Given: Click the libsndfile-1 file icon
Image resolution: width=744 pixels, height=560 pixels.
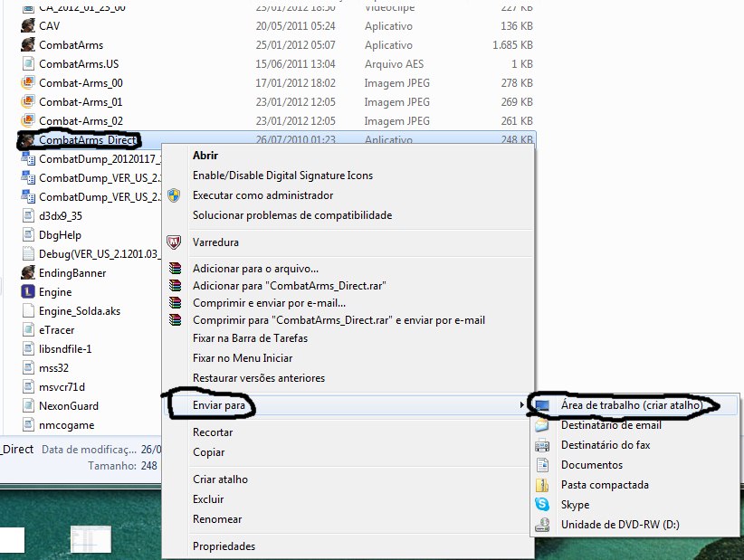Looking at the screenshot, I should [28, 348].
